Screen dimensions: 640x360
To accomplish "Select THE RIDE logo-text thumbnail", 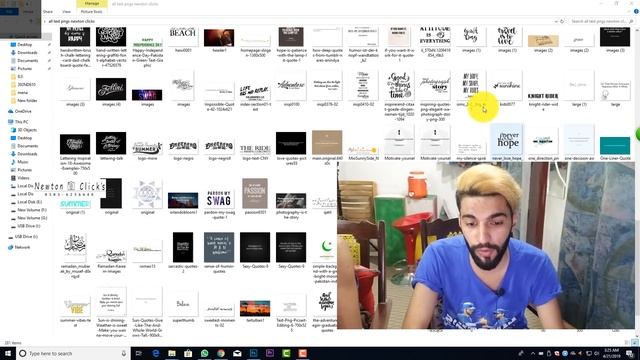I will (x=255, y=149).
